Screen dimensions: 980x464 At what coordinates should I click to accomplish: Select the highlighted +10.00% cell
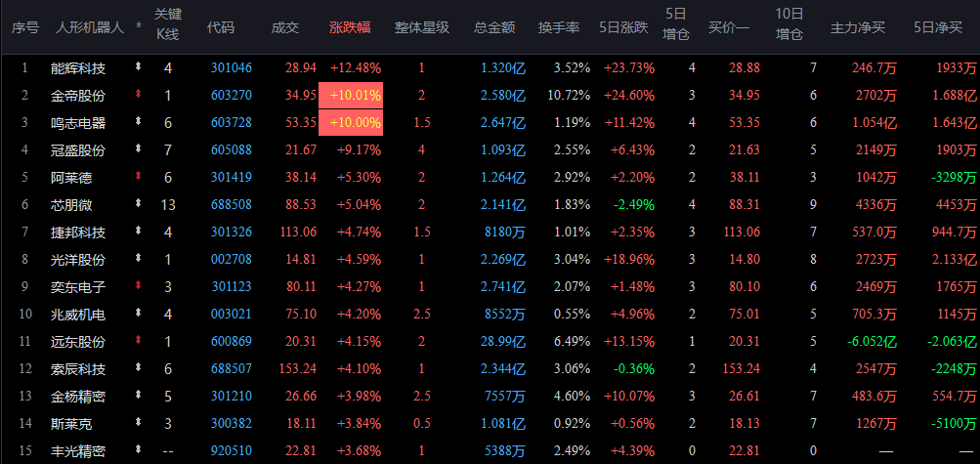click(x=351, y=122)
